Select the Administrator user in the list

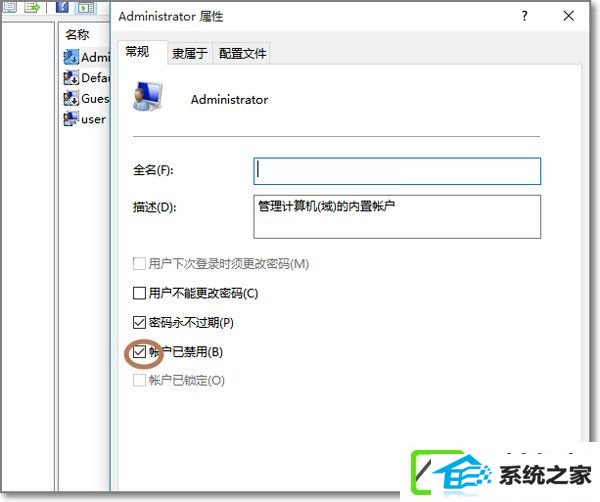(86, 57)
